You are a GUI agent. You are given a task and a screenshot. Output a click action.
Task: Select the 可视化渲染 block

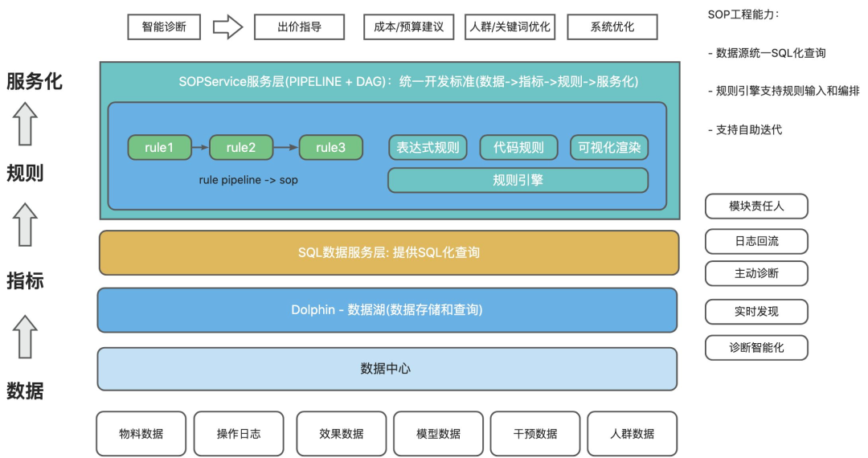609,148
